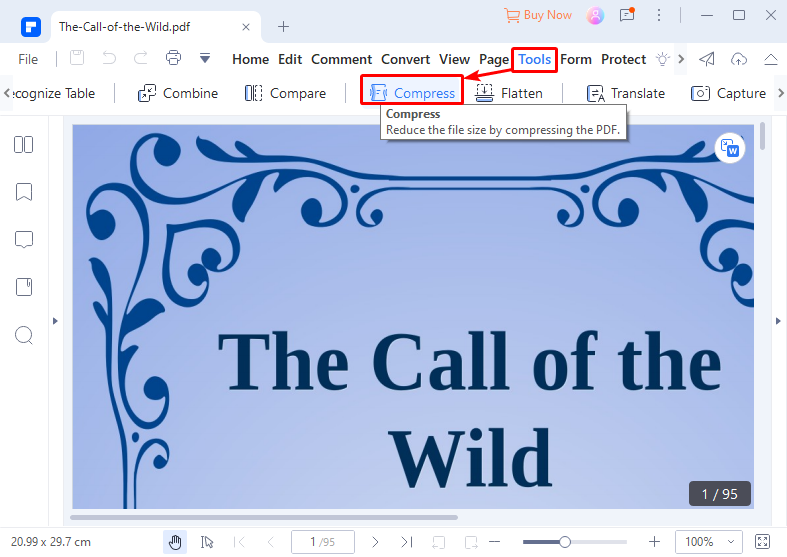Close the The-Call-of-the-Wild.pdf tab
The image size is (787, 557).
coord(246,27)
